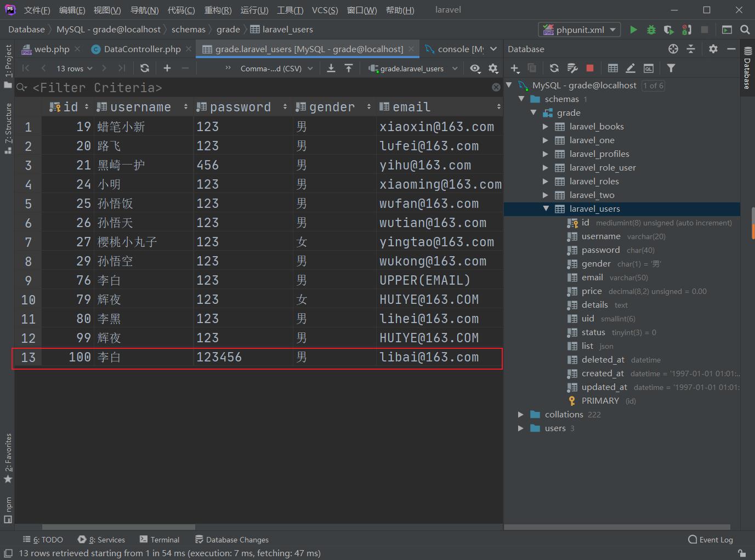Open query console QL icon
755x560 pixels.
[648, 68]
